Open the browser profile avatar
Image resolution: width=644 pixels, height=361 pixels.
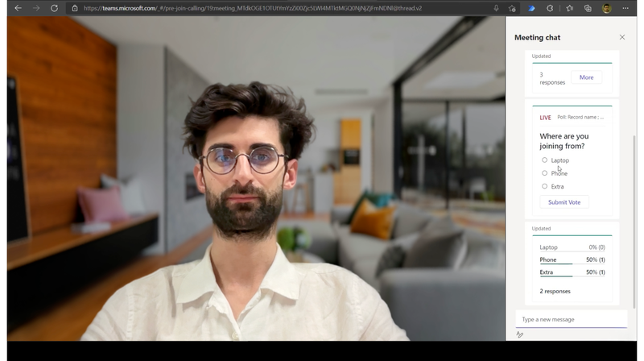607,8
